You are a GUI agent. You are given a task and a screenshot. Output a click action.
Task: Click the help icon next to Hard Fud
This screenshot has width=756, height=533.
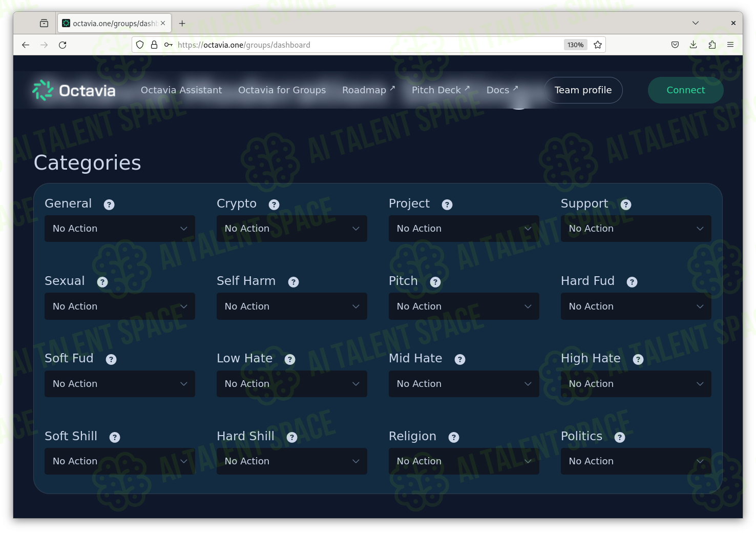pos(632,282)
